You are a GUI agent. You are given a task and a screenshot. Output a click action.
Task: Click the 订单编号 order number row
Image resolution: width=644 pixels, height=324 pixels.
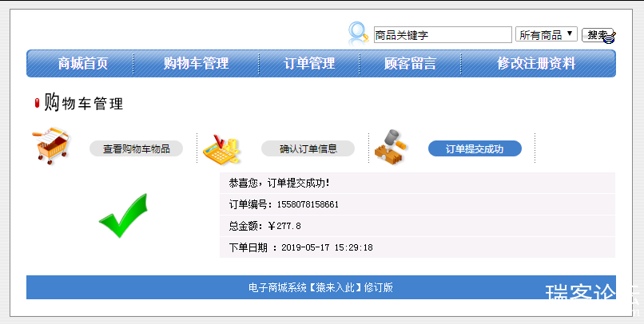[x=416, y=204]
